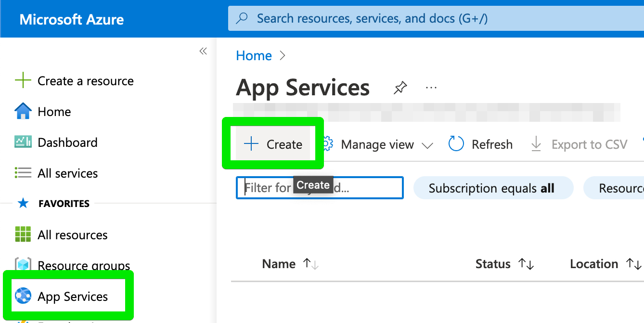Click the Name column sort arrows
644x323 pixels.
(x=311, y=264)
